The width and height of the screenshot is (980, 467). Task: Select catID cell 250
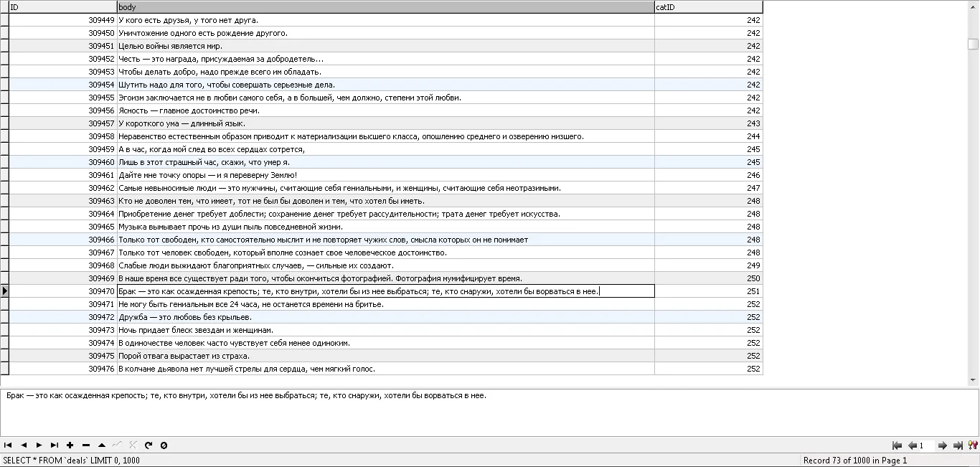point(709,278)
